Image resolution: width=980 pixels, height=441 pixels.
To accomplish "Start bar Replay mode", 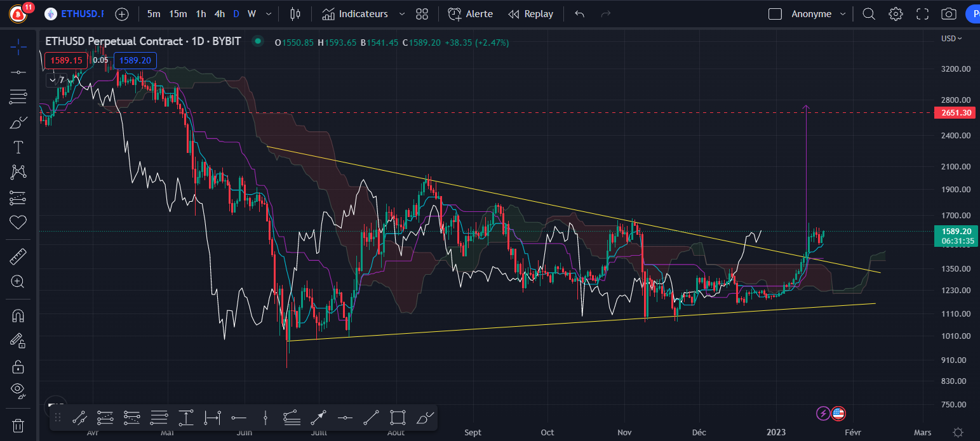I will pos(531,14).
